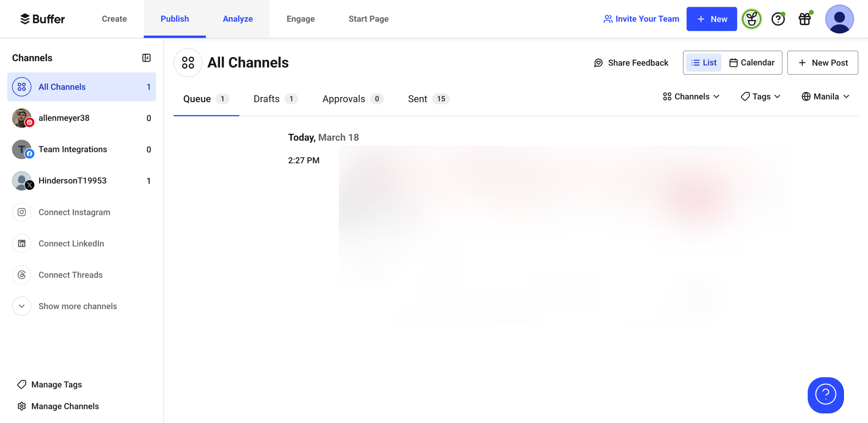
Task: Click Buffer logo in header
Action: coord(42,19)
